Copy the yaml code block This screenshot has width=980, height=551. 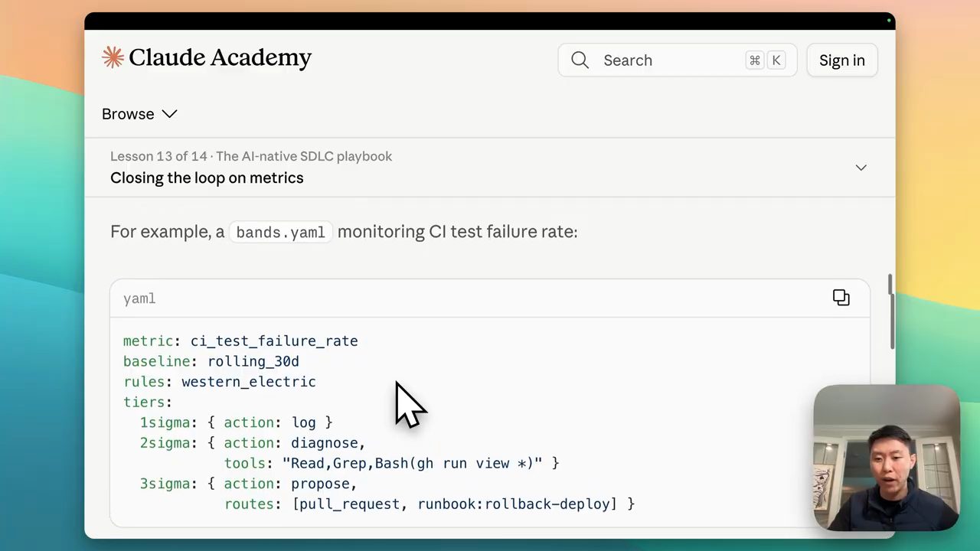[x=841, y=298]
